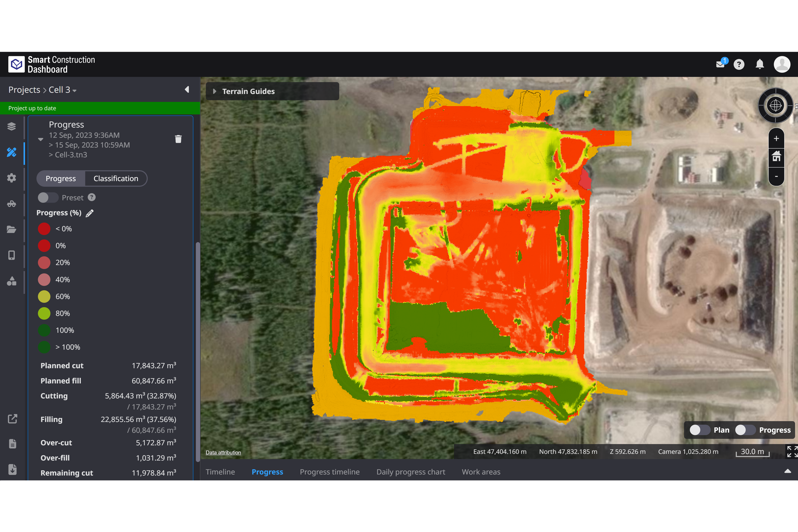798x532 pixels.
Task: Edit Progress (%) legend with pencil icon
Action: pyautogui.click(x=90, y=213)
